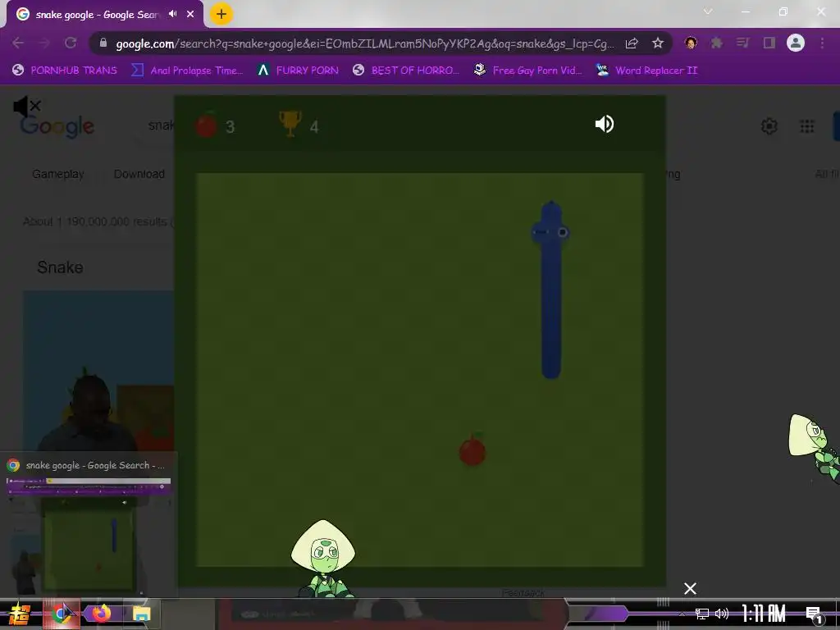Open Google settings gear icon
This screenshot has height=630, width=840.
point(769,126)
